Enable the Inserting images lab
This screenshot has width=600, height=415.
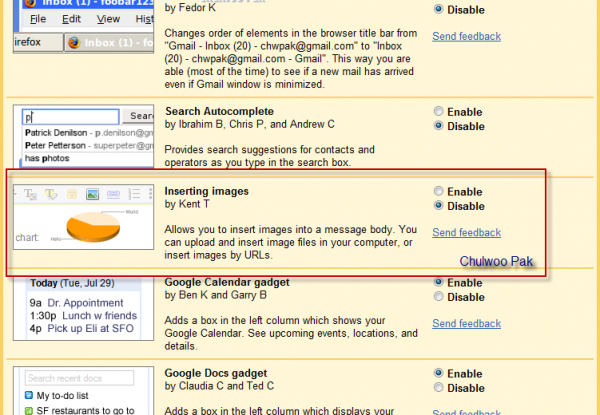click(438, 191)
